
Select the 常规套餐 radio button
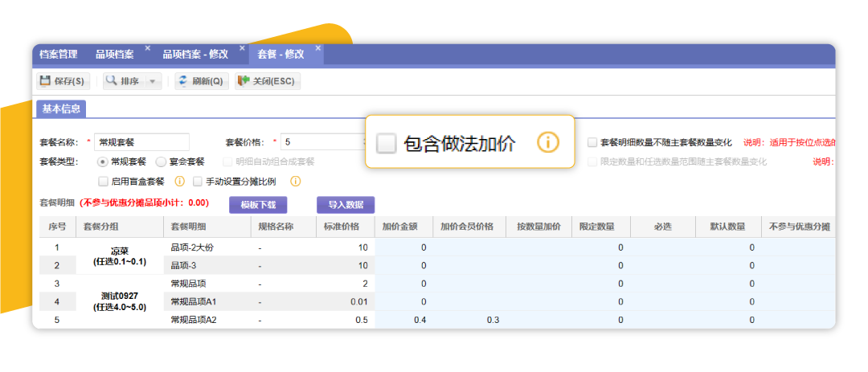(102, 162)
